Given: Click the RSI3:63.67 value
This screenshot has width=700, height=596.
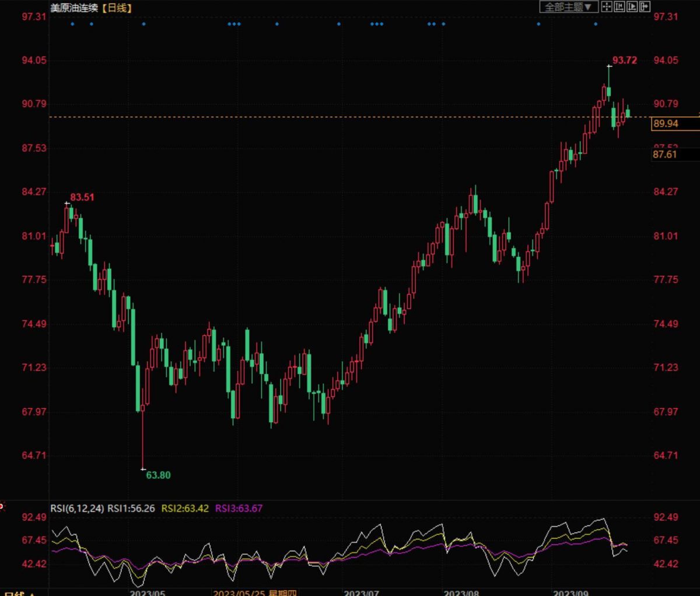Looking at the screenshot, I should (x=239, y=509).
